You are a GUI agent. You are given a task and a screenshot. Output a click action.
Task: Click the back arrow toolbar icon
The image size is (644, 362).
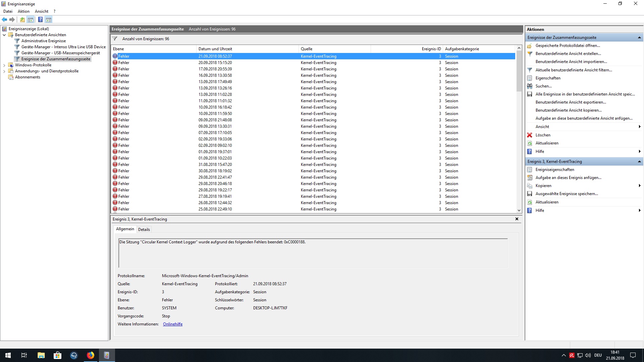click(x=4, y=19)
